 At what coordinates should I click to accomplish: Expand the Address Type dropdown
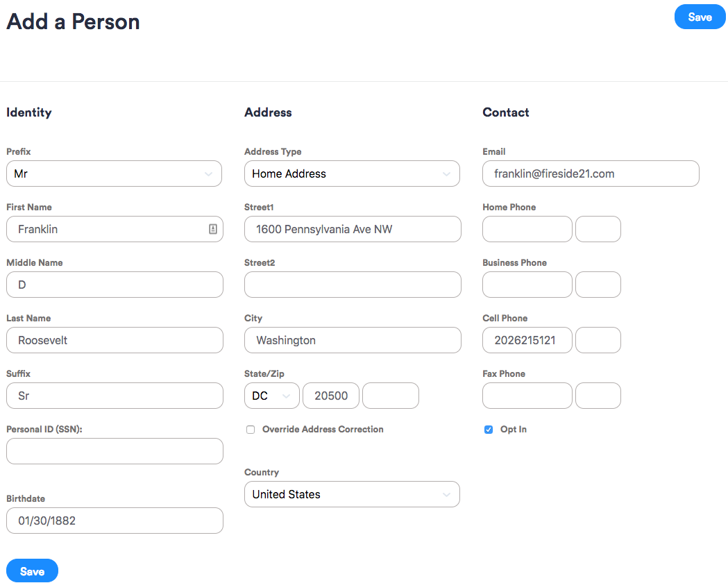[x=352, y=174]
